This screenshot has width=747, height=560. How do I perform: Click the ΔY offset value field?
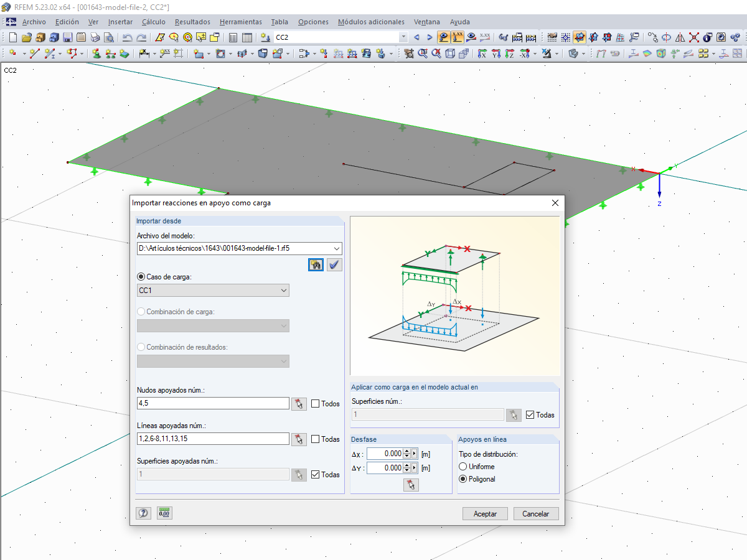pos(385,468)
